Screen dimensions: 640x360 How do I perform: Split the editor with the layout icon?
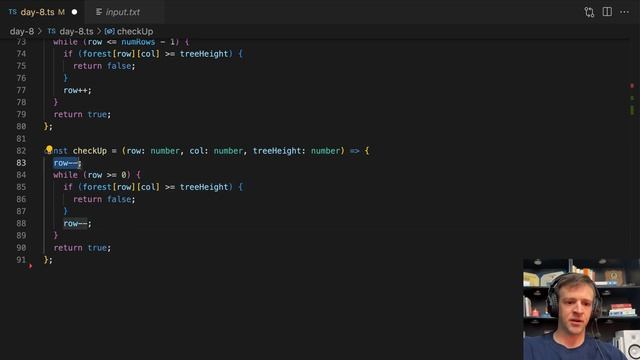click(607, 12)
